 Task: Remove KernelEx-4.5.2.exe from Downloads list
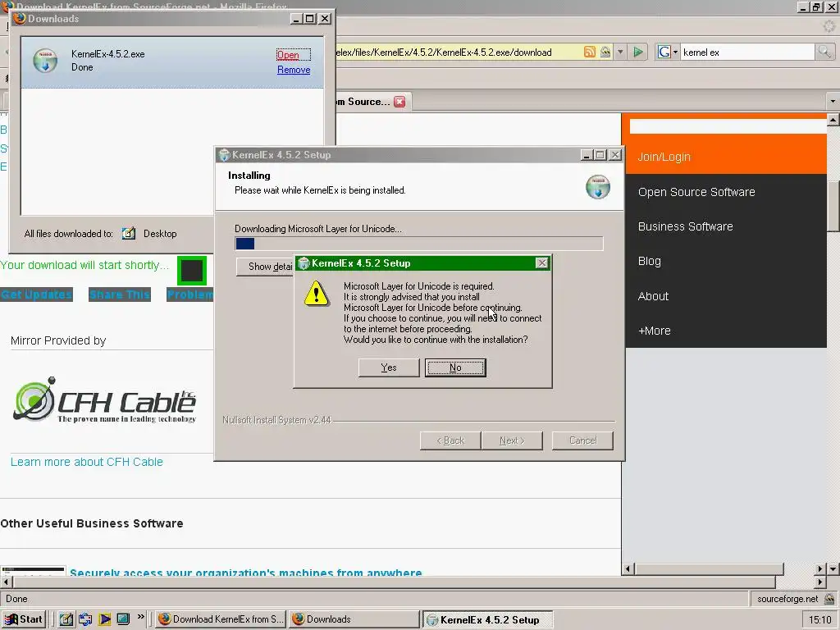coord(294,70)
